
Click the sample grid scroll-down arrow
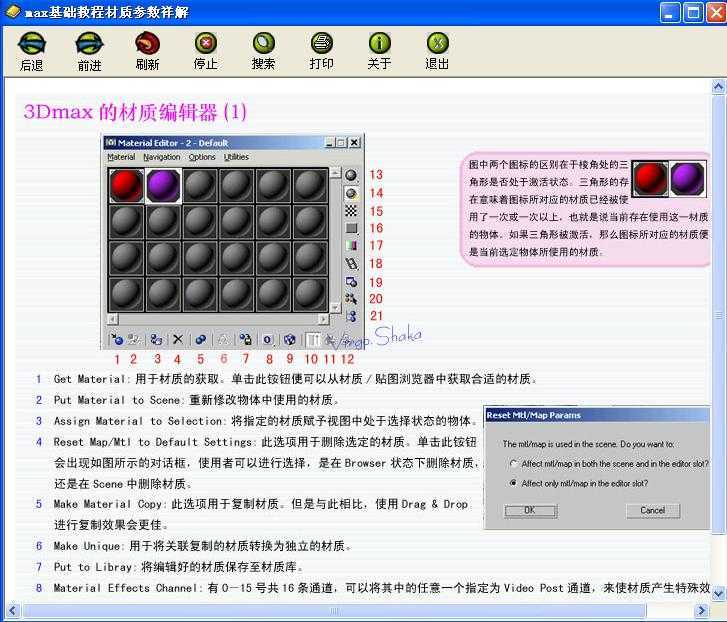tap(335, 307)
